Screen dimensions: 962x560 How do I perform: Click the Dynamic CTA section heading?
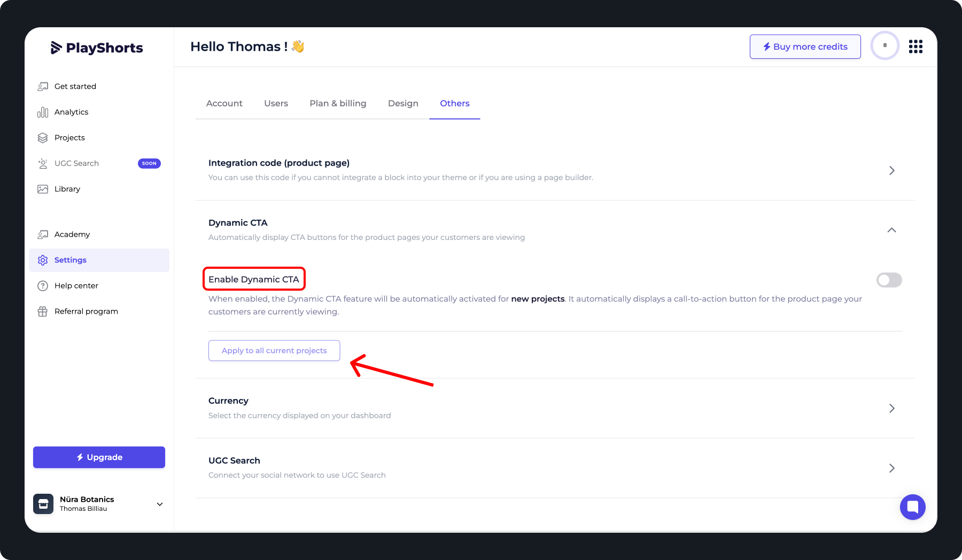(238, 223)
